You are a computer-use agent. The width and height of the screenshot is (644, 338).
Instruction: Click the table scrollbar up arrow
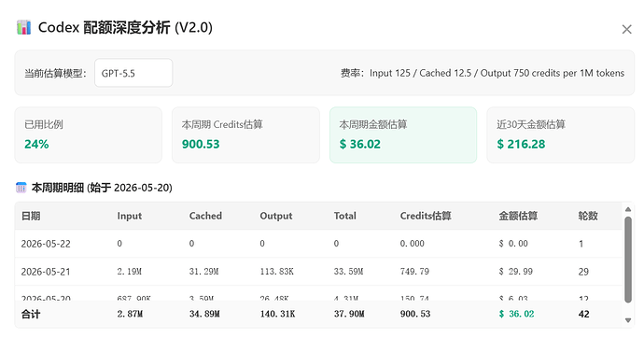pos(628,209)
